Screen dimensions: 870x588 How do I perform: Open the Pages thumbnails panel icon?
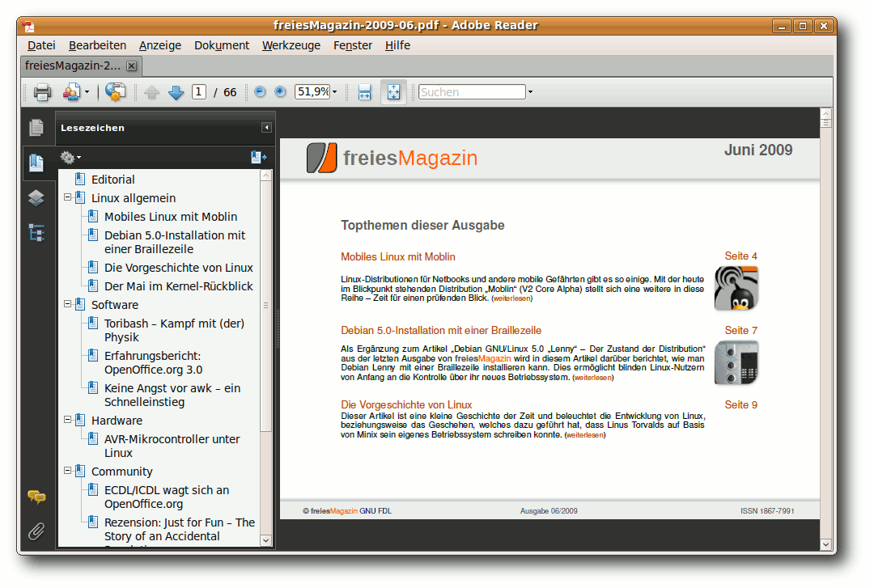click(36, 128)
